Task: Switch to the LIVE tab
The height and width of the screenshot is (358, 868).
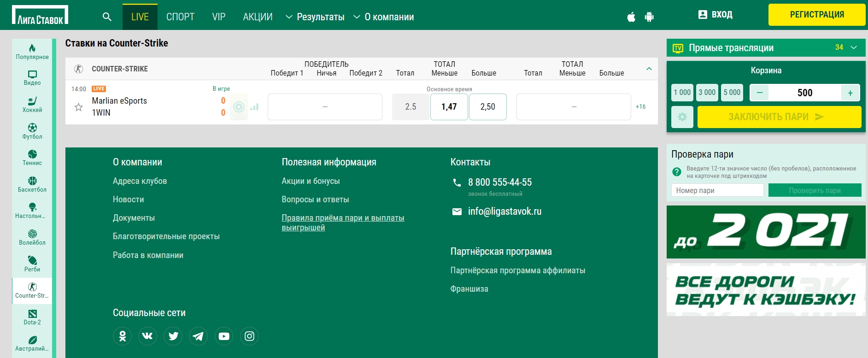Action: point(140,17)
